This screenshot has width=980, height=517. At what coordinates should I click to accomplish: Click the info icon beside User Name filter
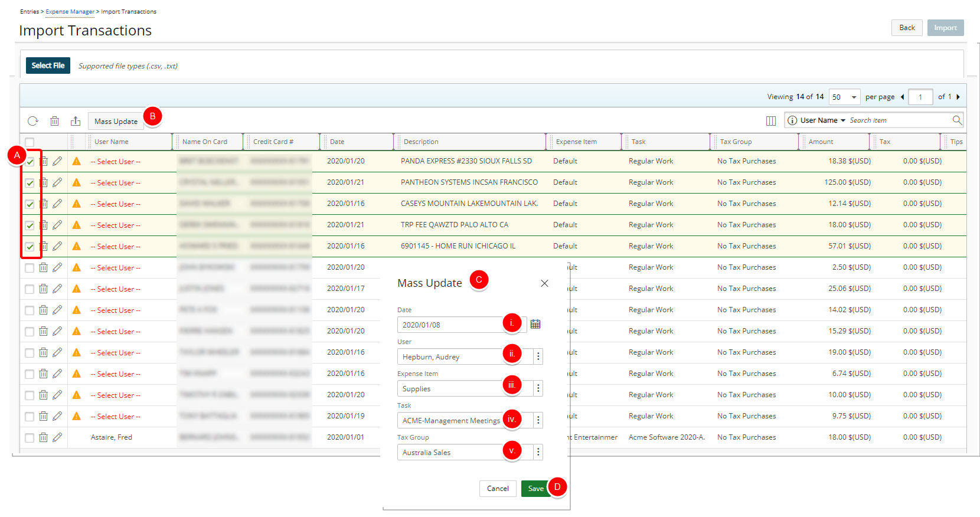pyautogui.click(x=792, y=120)
